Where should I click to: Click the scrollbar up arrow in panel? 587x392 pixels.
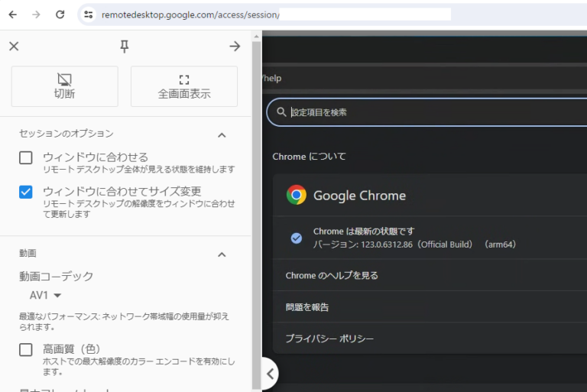tap(257, 37)
